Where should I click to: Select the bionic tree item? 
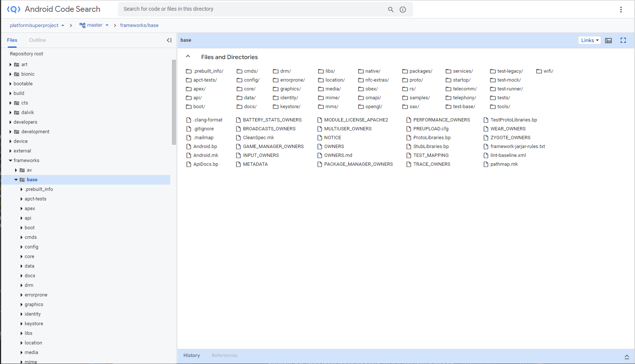[28, 74]
